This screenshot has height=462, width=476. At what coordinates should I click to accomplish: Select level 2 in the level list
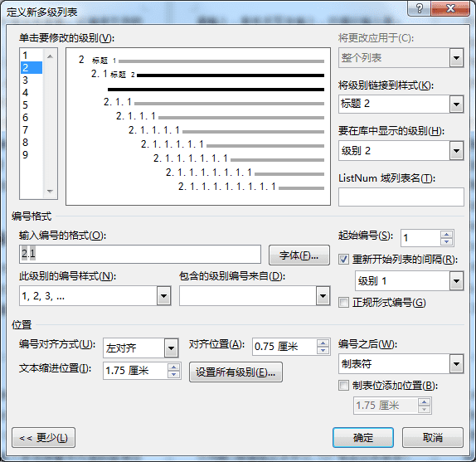coord(32,68)
